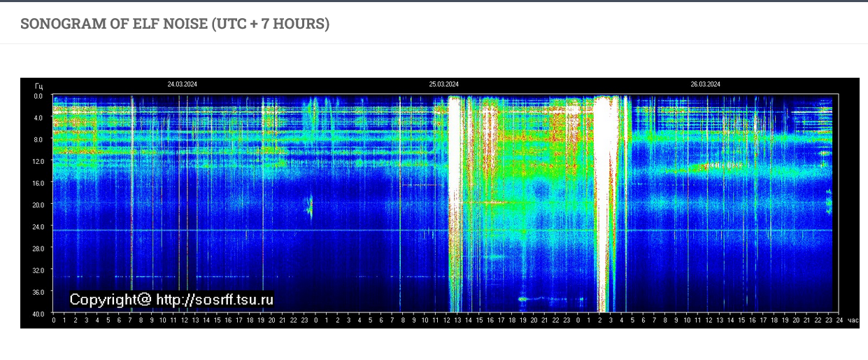Click the 16.0 frequency axis label
This screenshot has height=360, width=868.
(37, 183)
